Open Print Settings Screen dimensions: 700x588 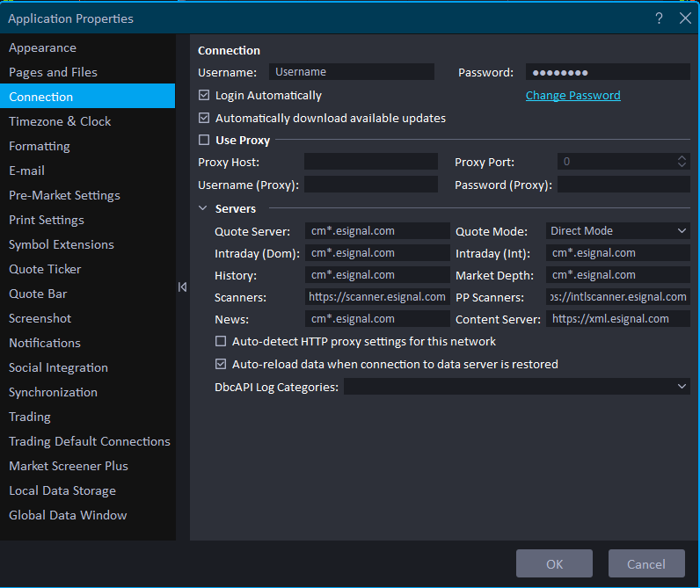[88, 220]
